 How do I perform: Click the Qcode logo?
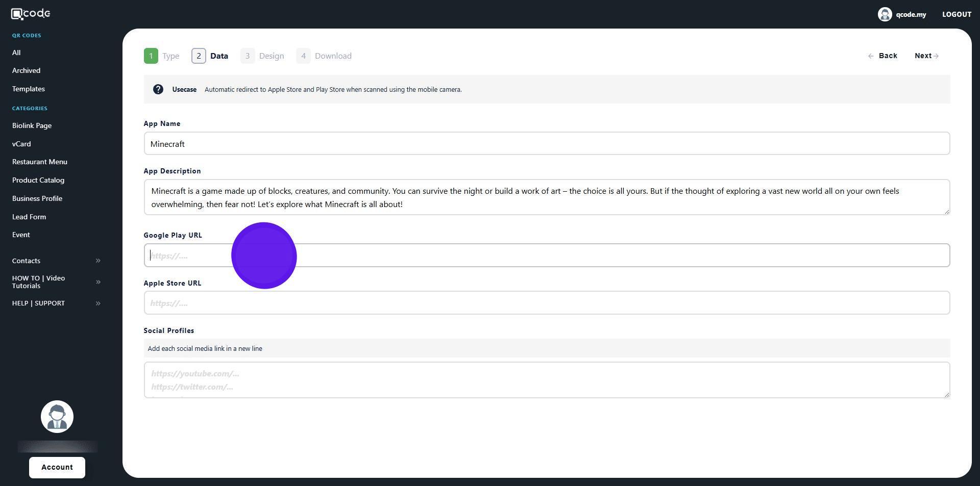31,14
